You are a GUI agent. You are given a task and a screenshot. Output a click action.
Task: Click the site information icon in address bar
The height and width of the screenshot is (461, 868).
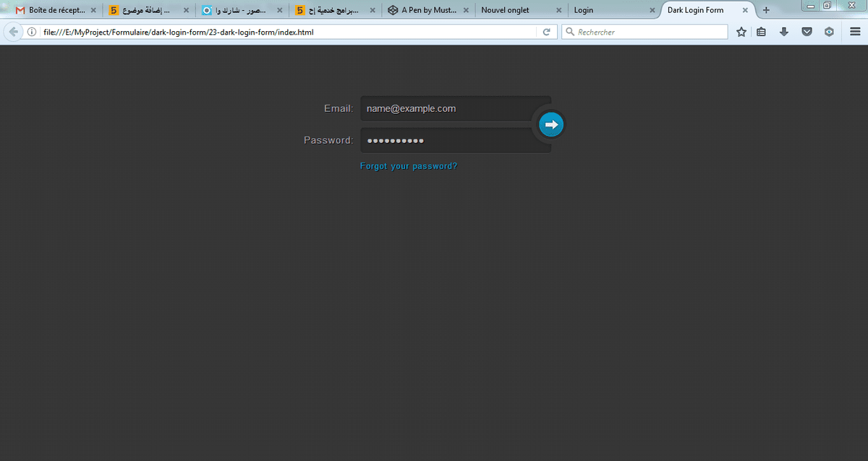[x=32, y=32]
